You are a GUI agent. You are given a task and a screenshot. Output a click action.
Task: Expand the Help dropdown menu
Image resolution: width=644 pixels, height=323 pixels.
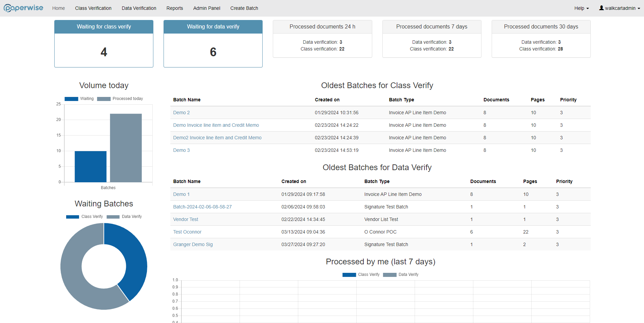click(x=582, y=8)
